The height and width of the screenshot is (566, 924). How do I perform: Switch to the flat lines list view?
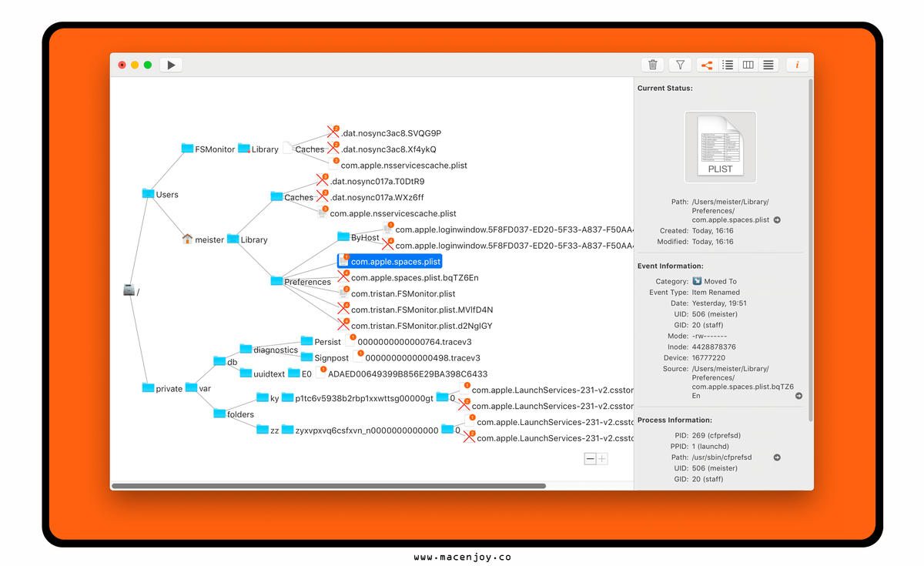pos(768,65)
